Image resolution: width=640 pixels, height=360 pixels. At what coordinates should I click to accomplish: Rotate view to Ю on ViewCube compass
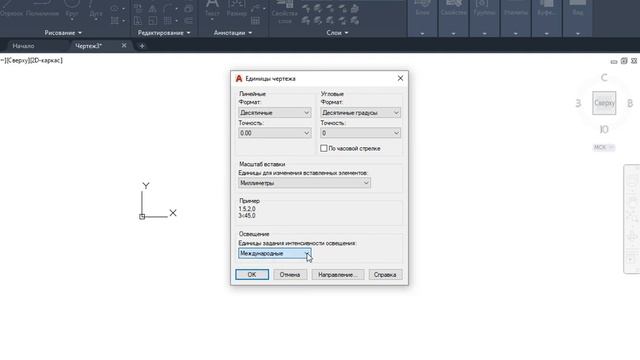[x=604, y=130]
